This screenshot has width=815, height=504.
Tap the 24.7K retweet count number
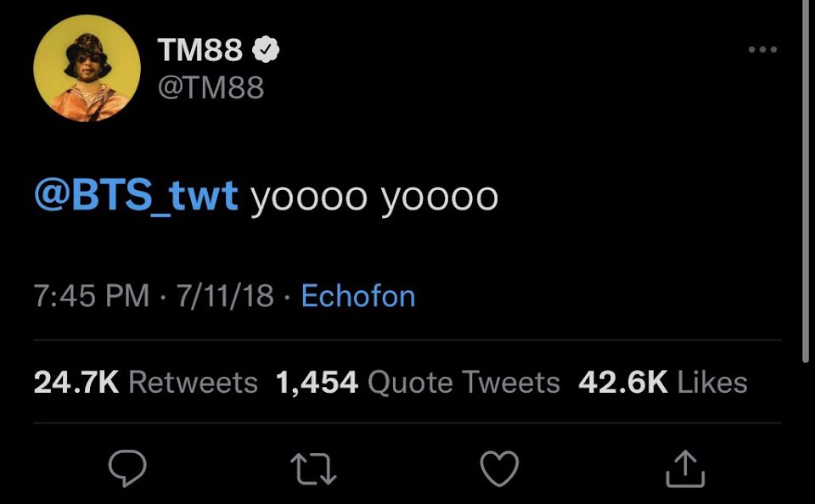76,383
